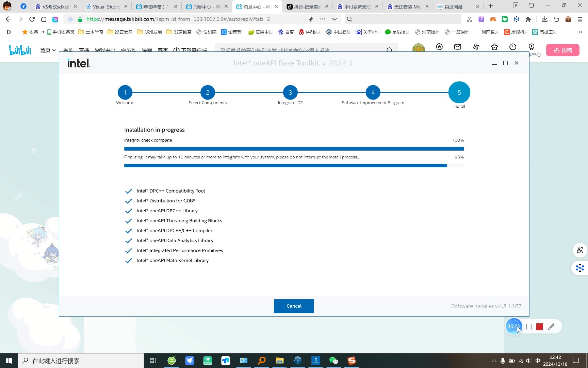The image size is (588, 368).
Task: Select 'Intel DPC++ Compatibility Tool' text
Action: (x=171, y=191)
